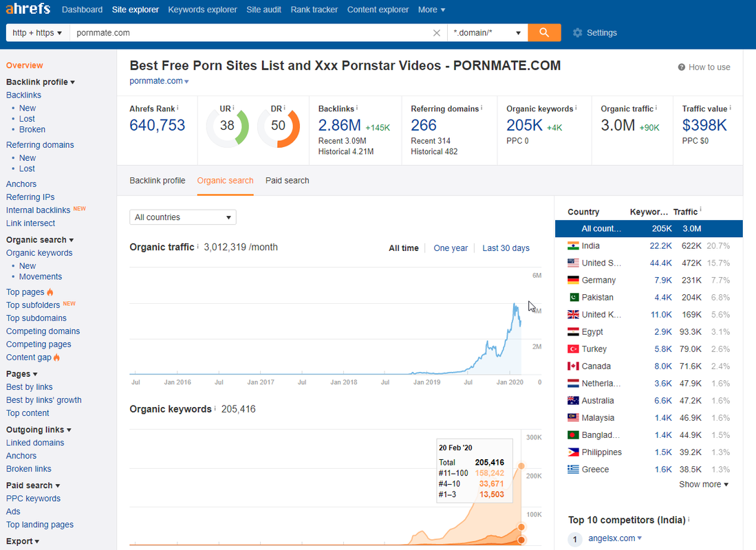Click India keyword count 22.2K
The image size is (756, 550).
[x=660, y=246]
